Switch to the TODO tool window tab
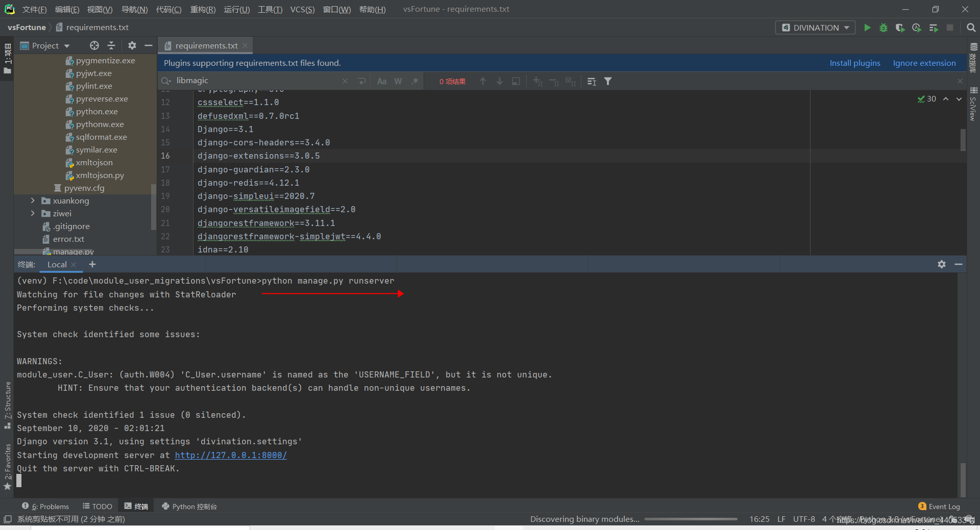980x530 pixels. point(97,506)
